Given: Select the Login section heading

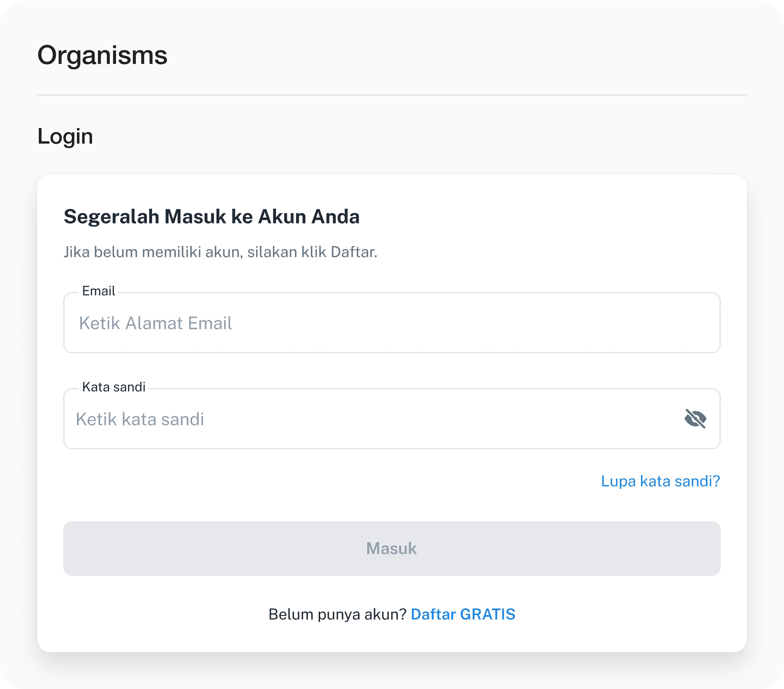Looking at the screenshot, I should [x=65, y=136].
